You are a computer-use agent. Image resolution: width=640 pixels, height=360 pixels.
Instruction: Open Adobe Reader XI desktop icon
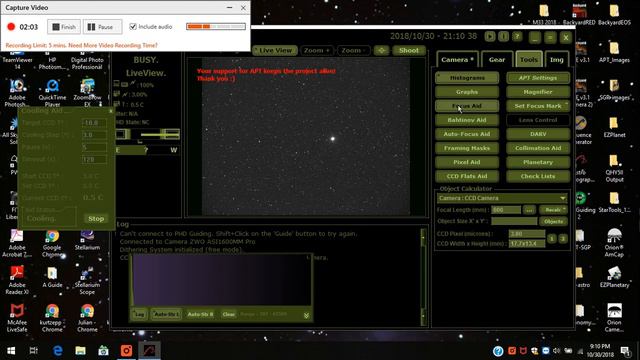click(17, 280)
